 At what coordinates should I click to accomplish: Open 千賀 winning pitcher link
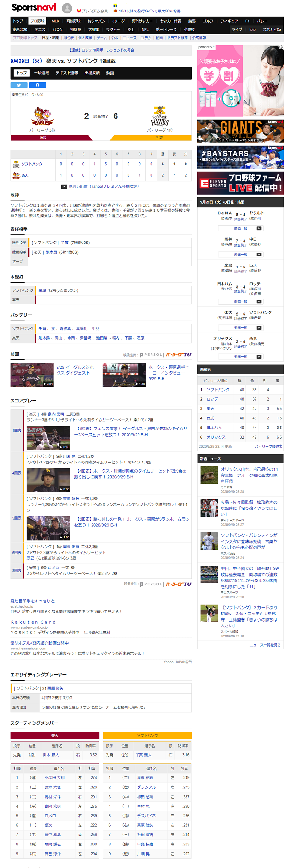click(x=65, y=243)
